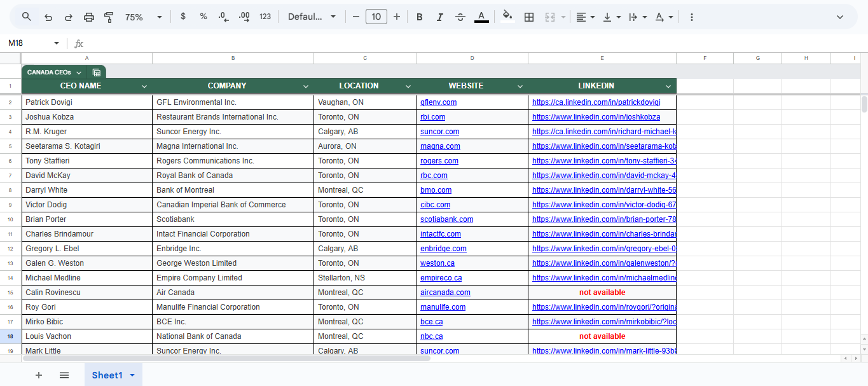Expand the merge cells options arrow
This screenshot has height=386, width=868.
563,17
